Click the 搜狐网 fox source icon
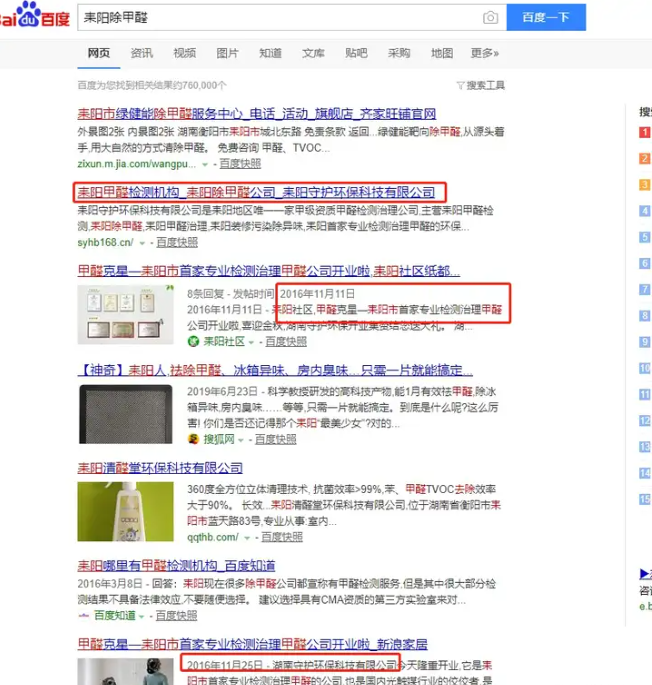Image resolution: width=652 pixels, height=685 pixels. click(x=193, y=439)
